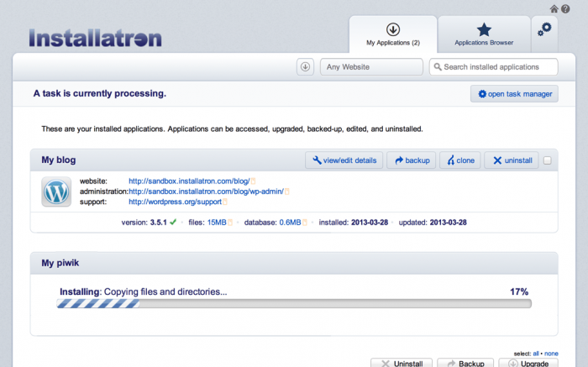Click the small icon after 15MB
Image resolution: width=588 pixels, height=367 pixels.
coord(230,223)
